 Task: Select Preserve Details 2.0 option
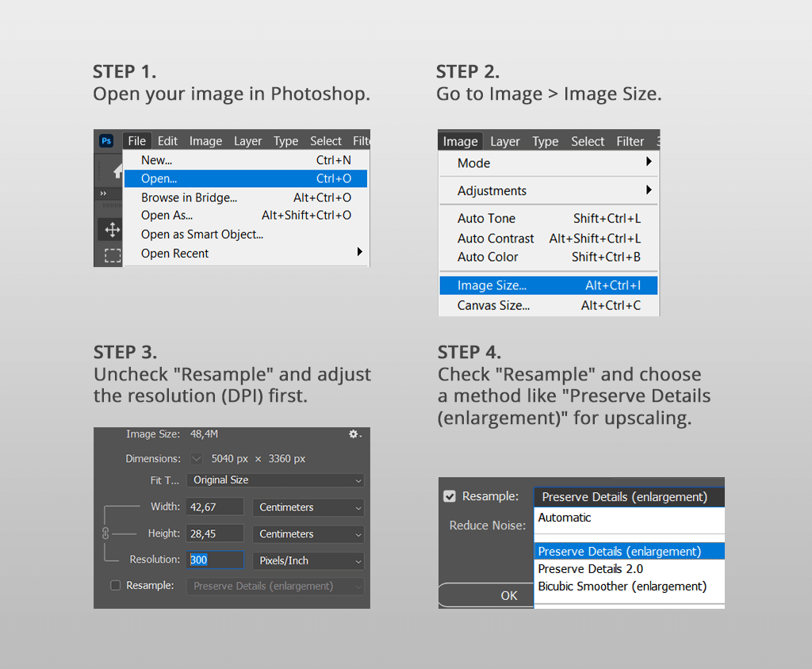[x=629, y=569]
